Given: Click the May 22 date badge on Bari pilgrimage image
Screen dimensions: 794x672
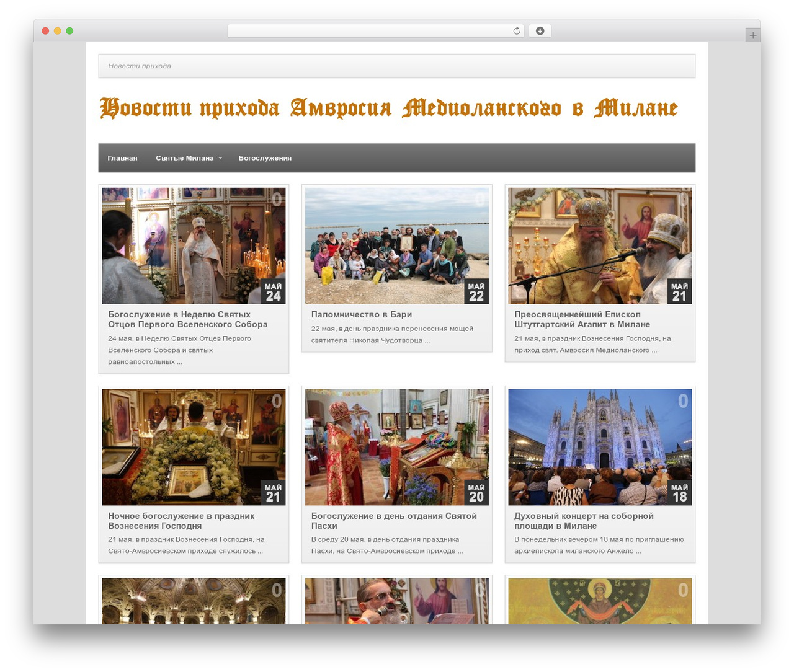Looking at the screenshot, I should (x=476, y=291).
